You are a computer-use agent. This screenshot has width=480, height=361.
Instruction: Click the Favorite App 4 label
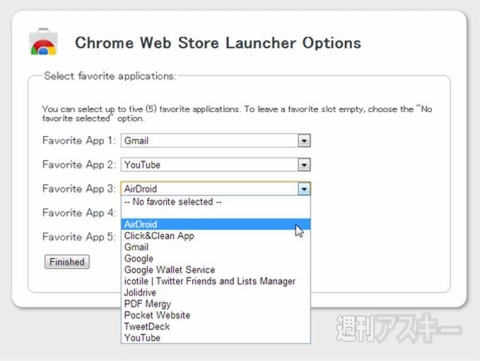point(79,213)
